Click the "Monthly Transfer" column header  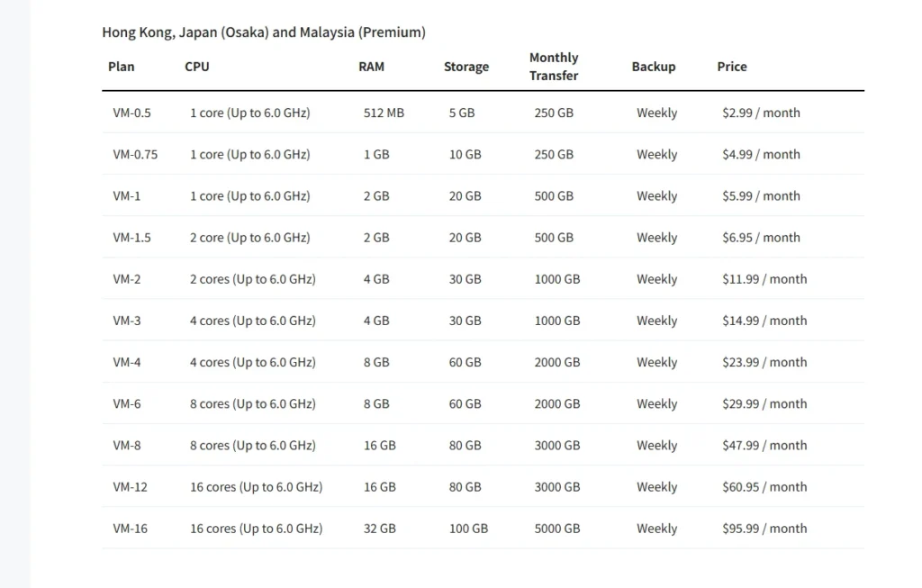(554, 67)
